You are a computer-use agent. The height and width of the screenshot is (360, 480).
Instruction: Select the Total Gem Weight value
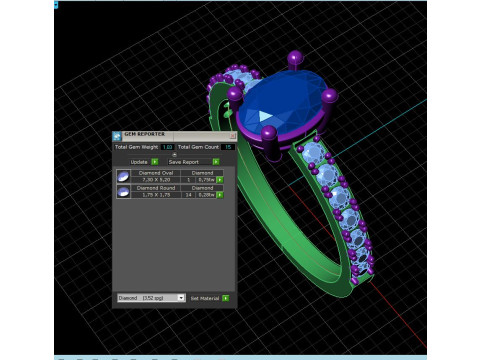(x=167, y=147)
